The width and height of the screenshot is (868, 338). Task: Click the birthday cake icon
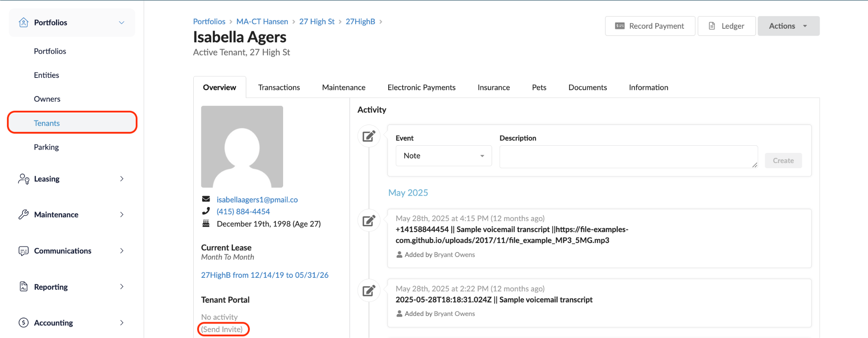(206, 223)
